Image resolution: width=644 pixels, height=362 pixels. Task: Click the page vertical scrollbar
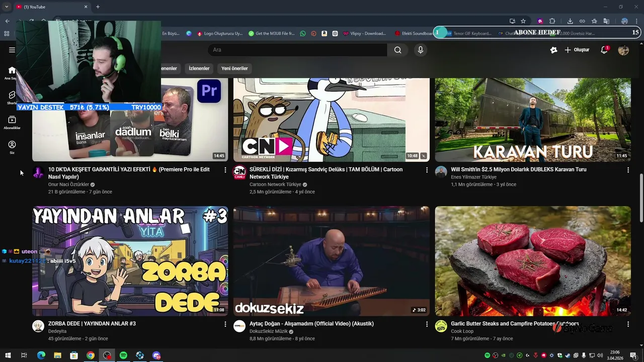641,197
